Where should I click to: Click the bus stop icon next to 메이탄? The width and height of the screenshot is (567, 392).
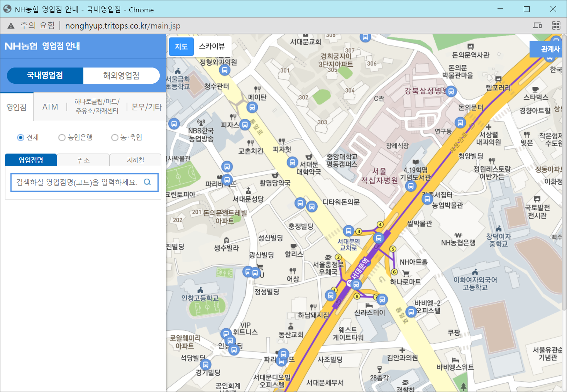pyautogui.click(x=252, y=107)
